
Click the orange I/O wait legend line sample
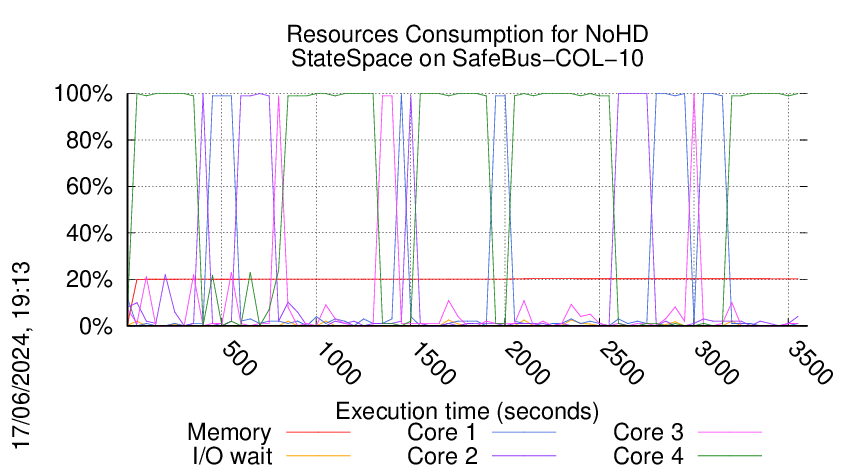pyautogui.click(x=318, y=456)
